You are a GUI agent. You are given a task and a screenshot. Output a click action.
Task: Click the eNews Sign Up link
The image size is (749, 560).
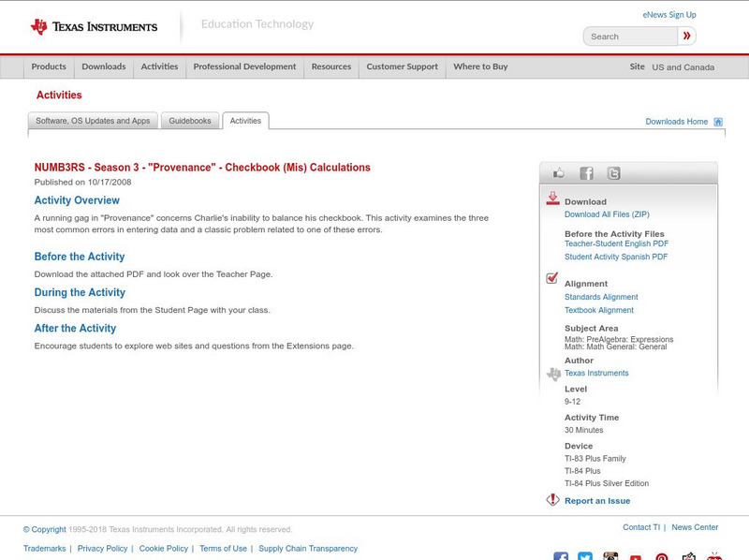pos(669,15)
